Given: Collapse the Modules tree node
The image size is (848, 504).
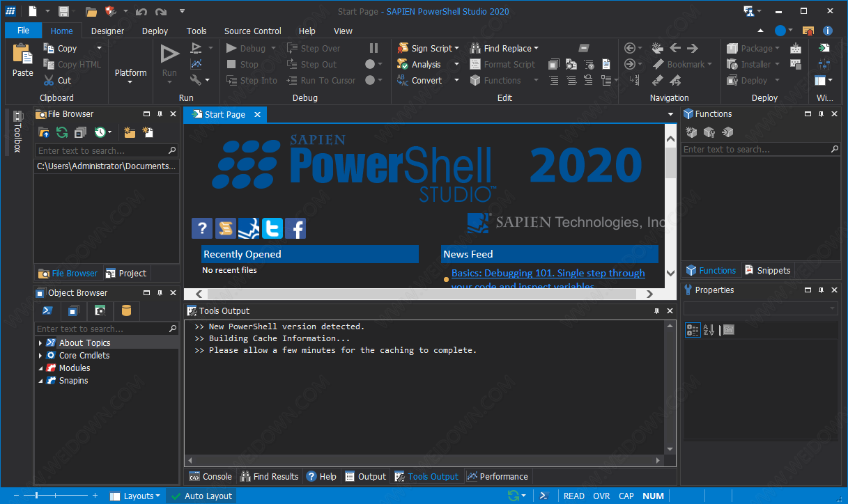Looking at the screenshot, I should click(x=40, y=368).
